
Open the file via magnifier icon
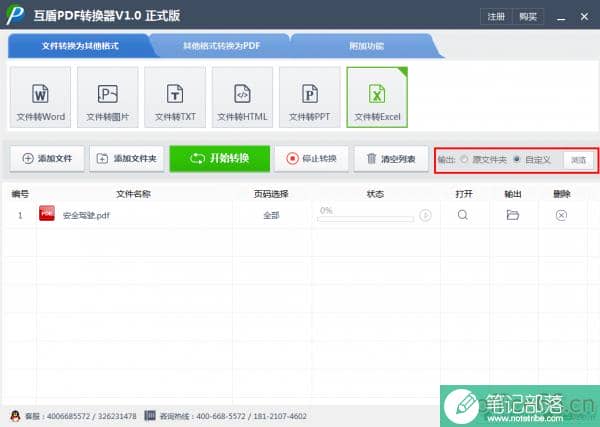[463, 215]
